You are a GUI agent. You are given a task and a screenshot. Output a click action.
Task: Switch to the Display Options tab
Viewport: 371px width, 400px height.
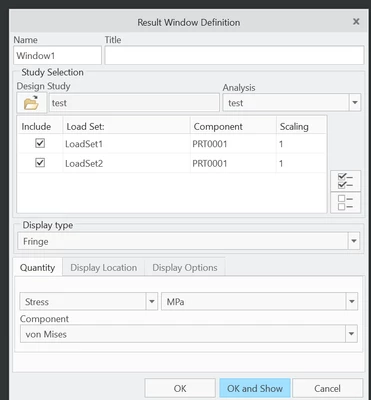185,267
